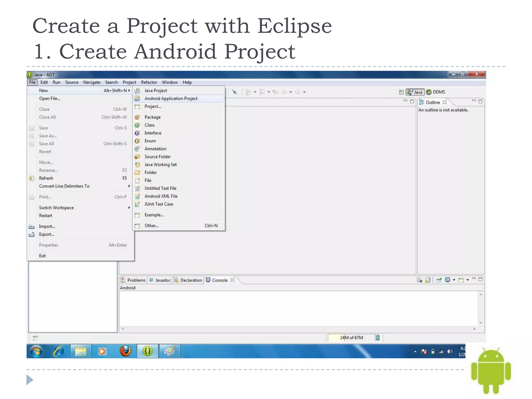532x399 pixels.
Task: Close the Outline view tab
Action: [x=445, y=102]
